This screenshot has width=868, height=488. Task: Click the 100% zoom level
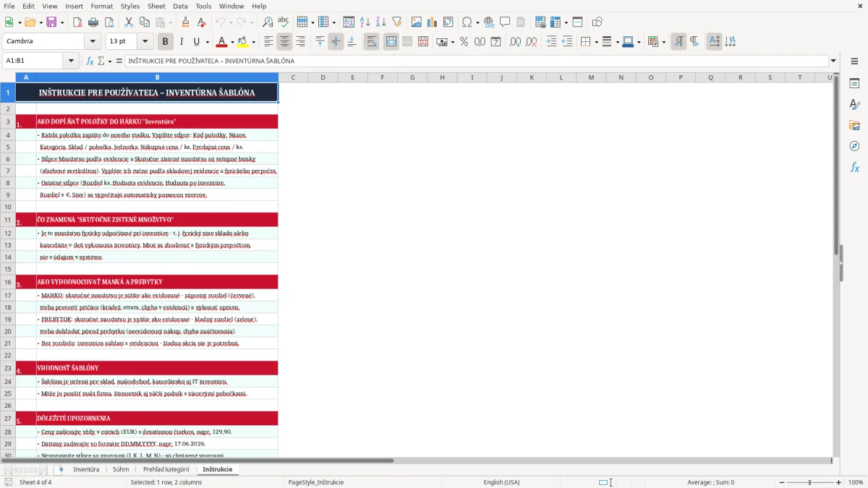click(x=856, y=482)
